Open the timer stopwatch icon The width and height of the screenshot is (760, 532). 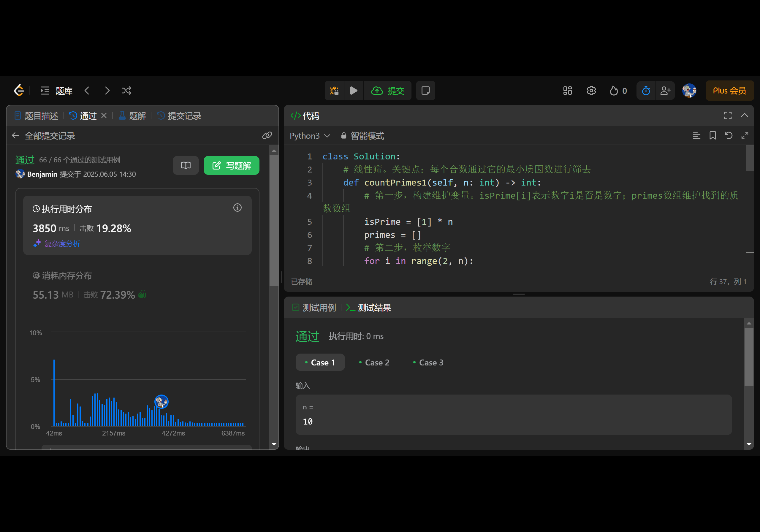[x=646, y=90]
